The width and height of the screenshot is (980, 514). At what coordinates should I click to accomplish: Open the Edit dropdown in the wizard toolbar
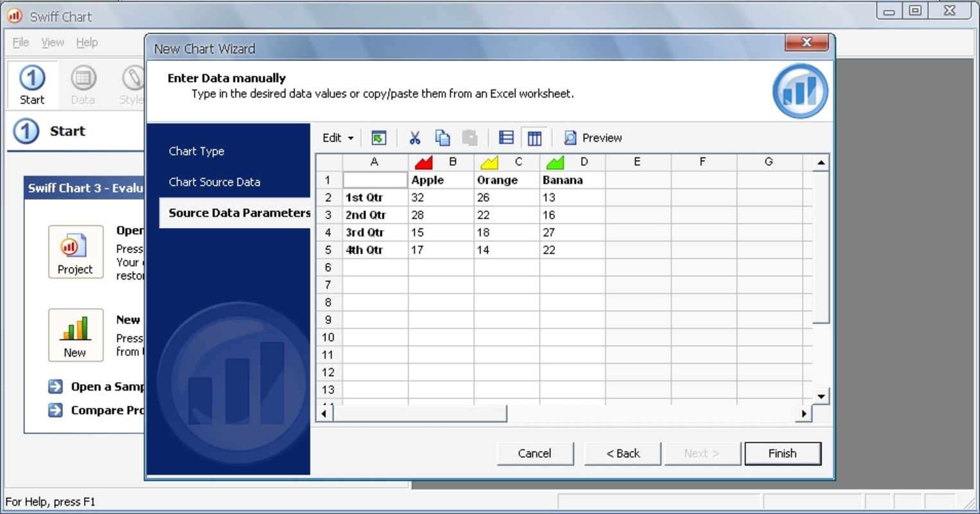pos(338,137)
